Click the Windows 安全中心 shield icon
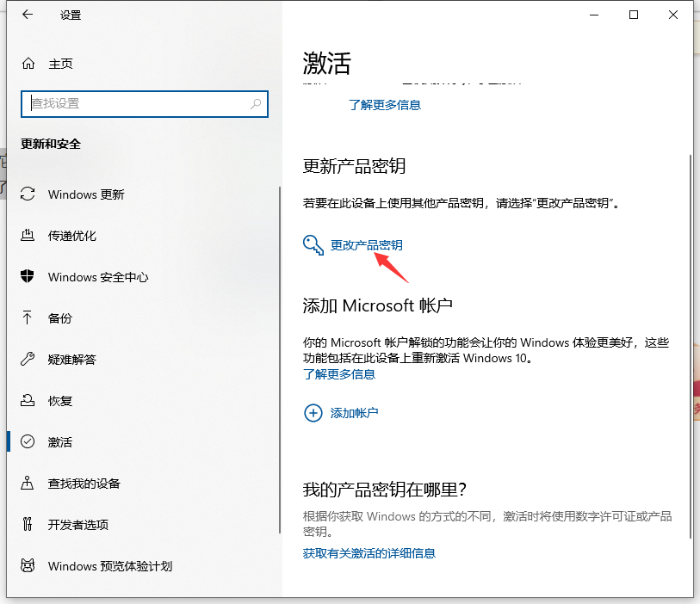The height and width of the screenshot is (604, 700). click(28, 277)
